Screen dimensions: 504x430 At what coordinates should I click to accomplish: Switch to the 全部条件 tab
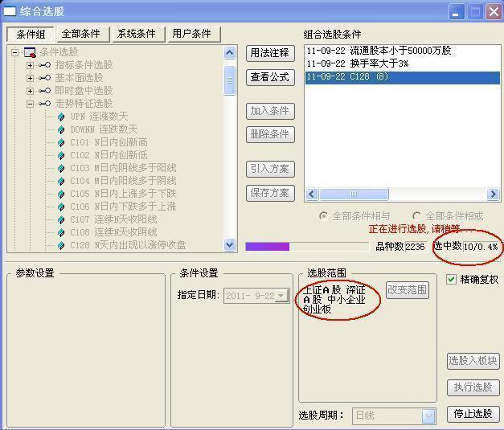(x=81, y=34)
